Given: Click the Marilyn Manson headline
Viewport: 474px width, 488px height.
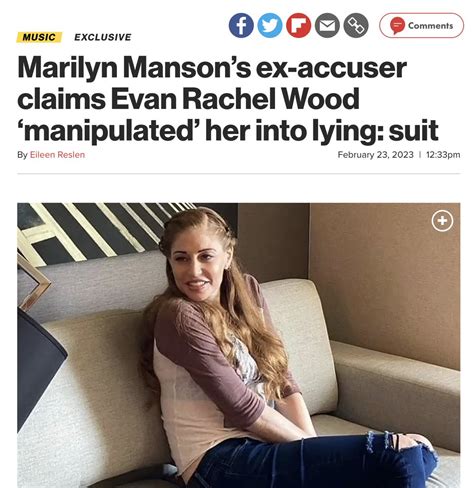Looking at the screenshot, I should tap(228, 99).
